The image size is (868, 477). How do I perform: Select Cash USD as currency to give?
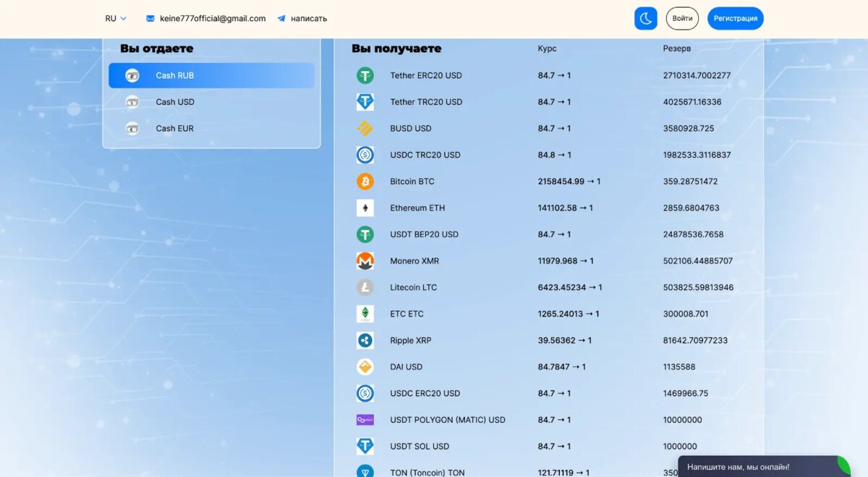[211, 102]
